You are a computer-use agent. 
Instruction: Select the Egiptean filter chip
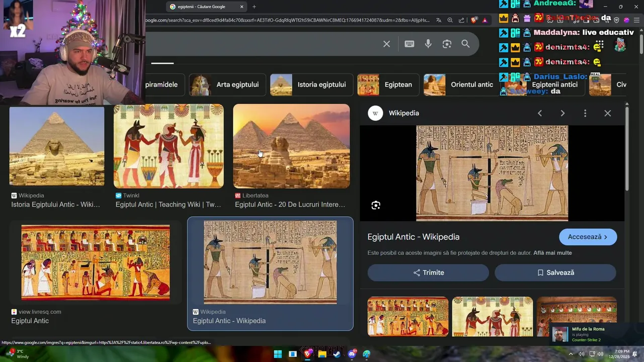[x=388, y=84]
